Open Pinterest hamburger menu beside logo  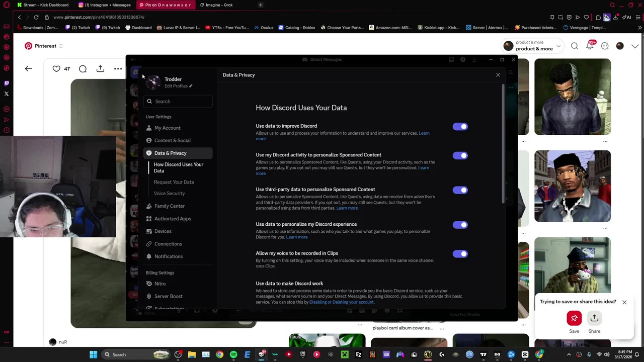[61, 46]
